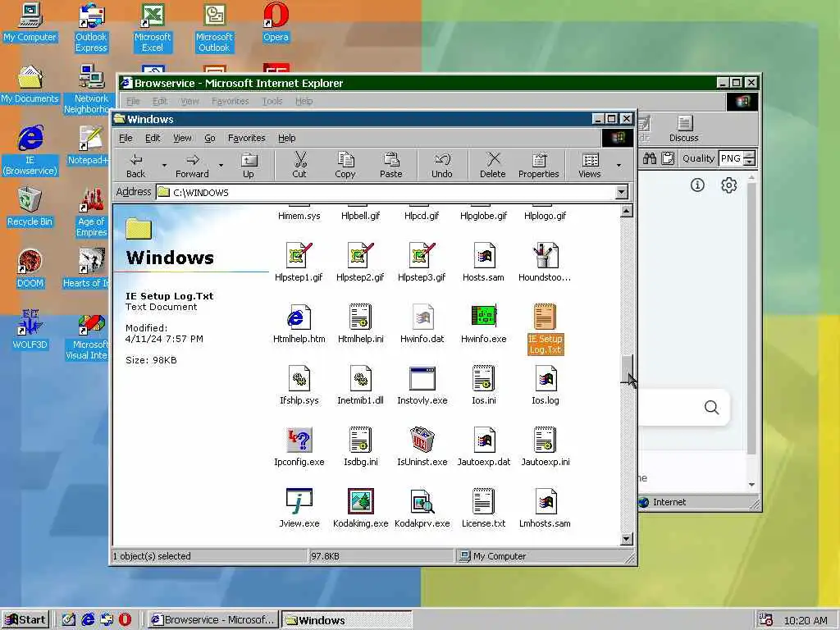The image size is (840, 630).
Task: Open the Address bar dropdown
Action: pos(622,192)
